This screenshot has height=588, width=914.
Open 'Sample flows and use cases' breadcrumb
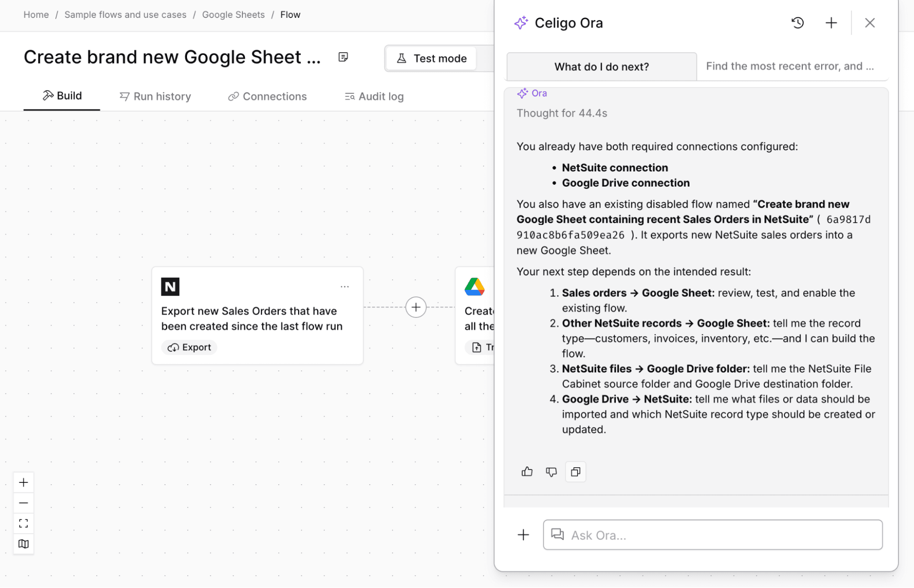pyautogui.click(x=125, y=15)
